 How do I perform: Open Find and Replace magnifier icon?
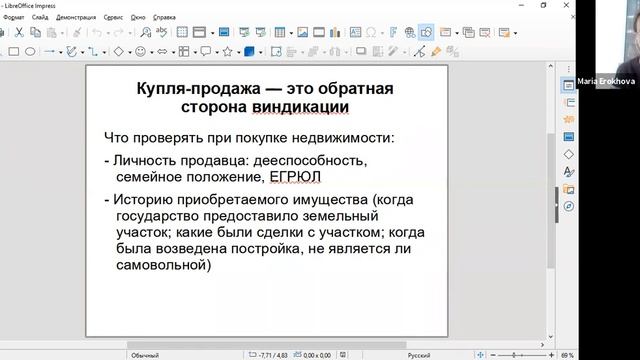[x=146, y=32]
